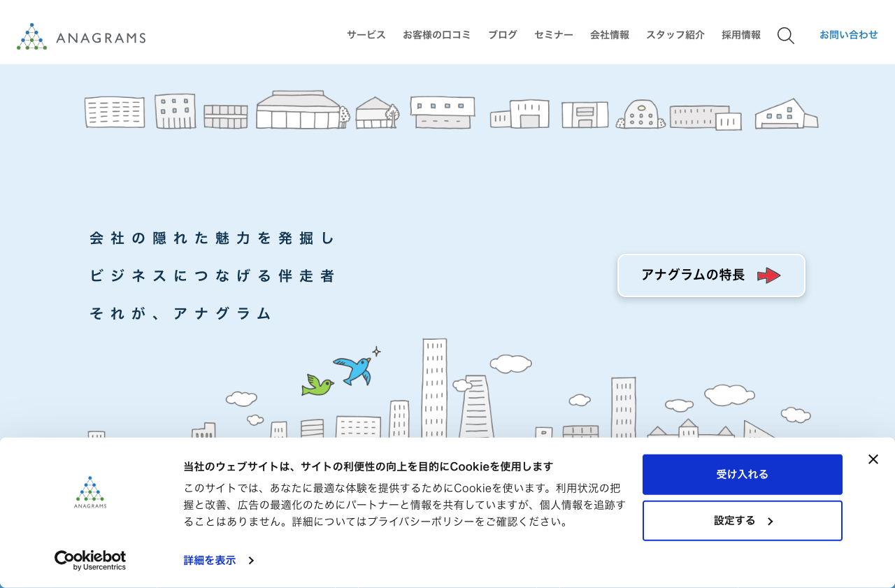The image size is (895, 588).
Task: Expand cookie settings via 設定する chevron
Action: 771,521
